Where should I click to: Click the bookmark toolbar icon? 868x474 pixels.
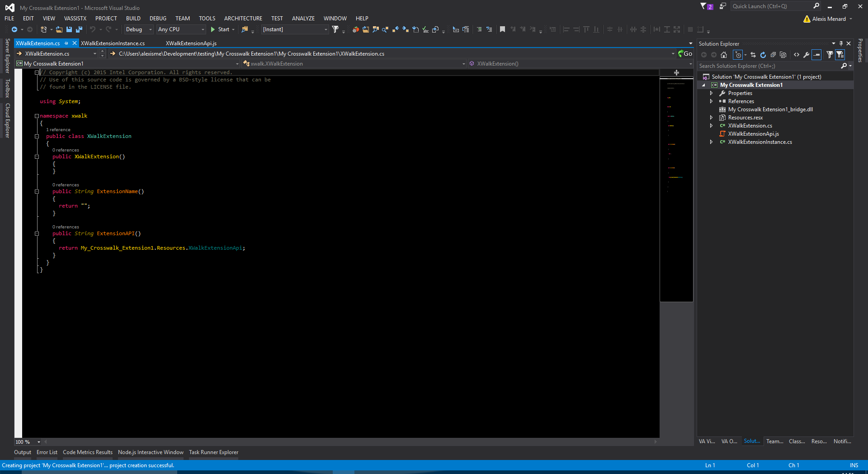point(502,29)
